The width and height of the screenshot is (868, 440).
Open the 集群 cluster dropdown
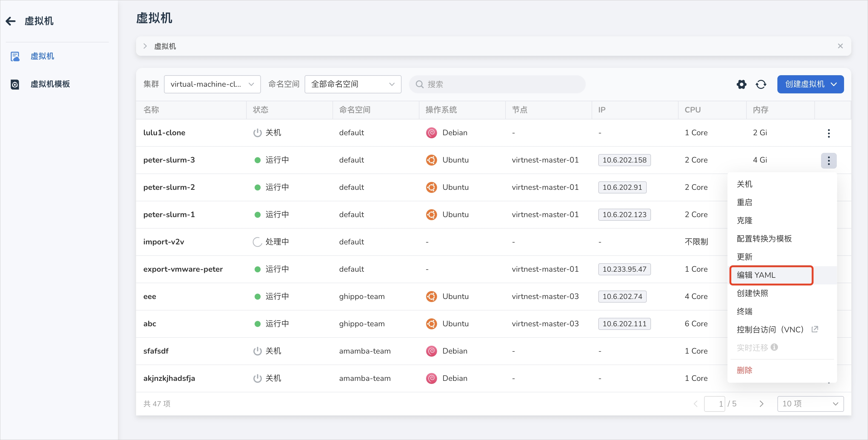click(x=212, y=84)
